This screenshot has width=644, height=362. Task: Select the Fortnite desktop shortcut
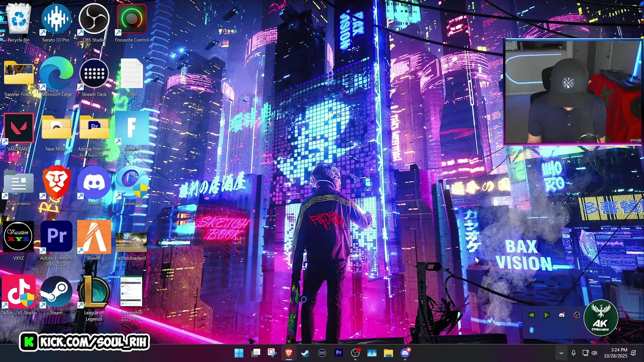coord(132,132)
